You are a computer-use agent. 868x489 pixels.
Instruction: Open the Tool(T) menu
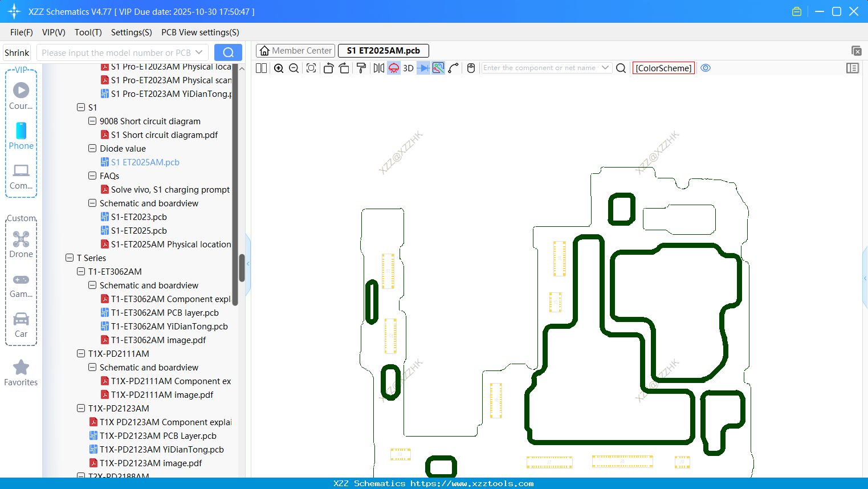click(88, 32)
